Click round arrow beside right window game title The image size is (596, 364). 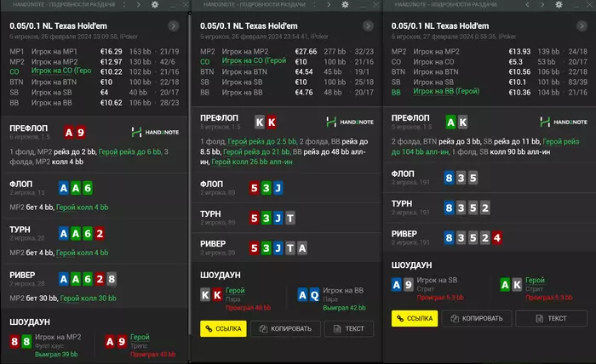(582, 26)
